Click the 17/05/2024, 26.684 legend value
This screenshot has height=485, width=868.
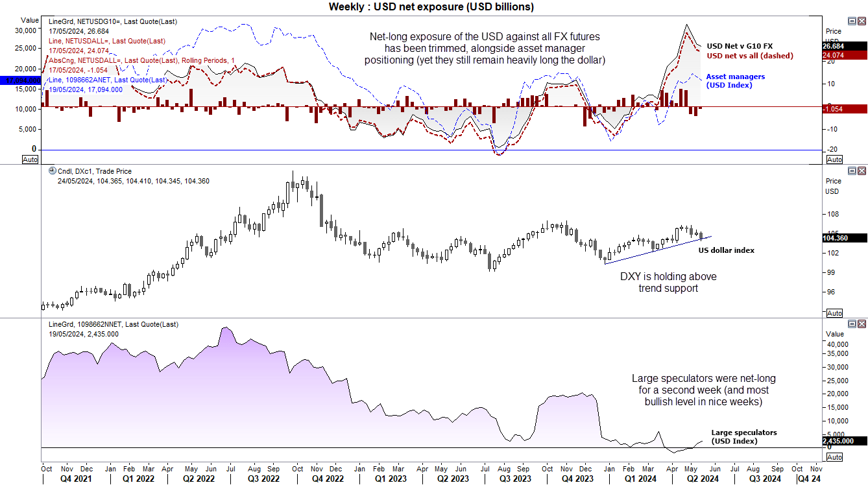click(80, 31)
